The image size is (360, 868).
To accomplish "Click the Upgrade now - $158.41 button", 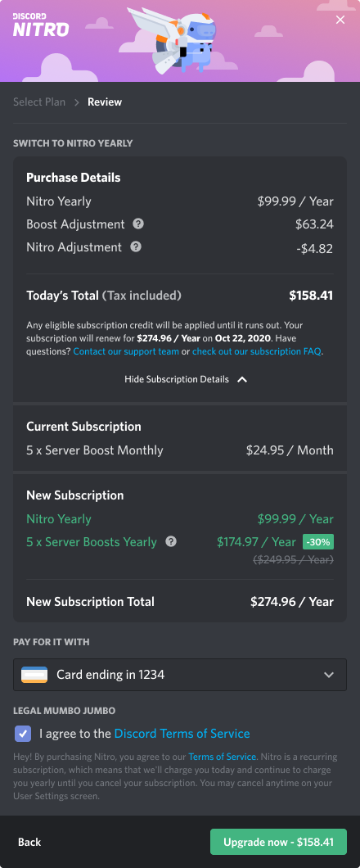I will click(x=278, y=842).
